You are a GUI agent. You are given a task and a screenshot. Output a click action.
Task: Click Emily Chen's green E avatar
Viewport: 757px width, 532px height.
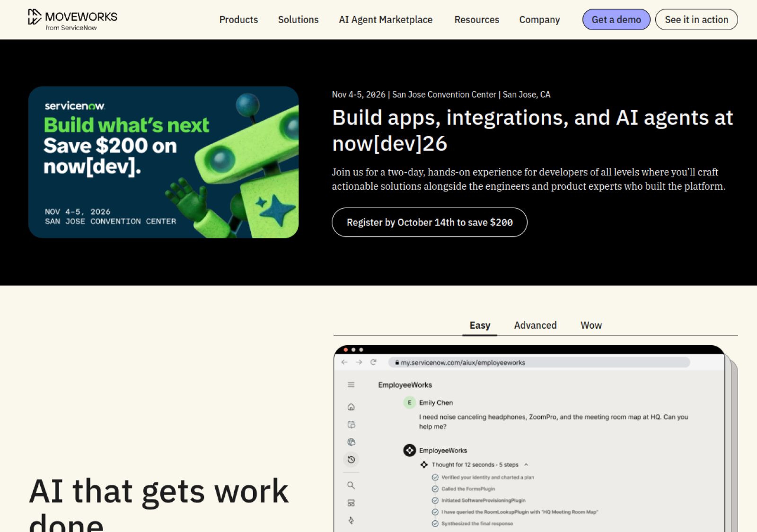coord(410,403)
